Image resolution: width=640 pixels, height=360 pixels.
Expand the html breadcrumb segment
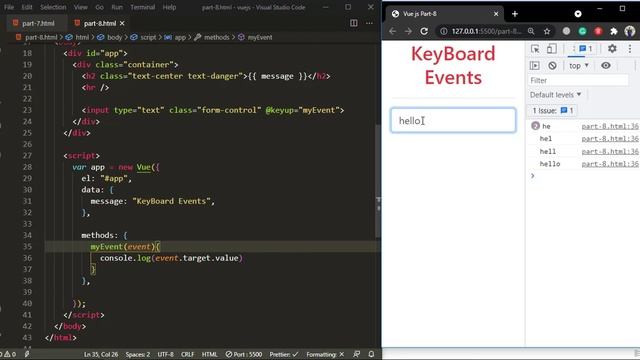(82, 37)
